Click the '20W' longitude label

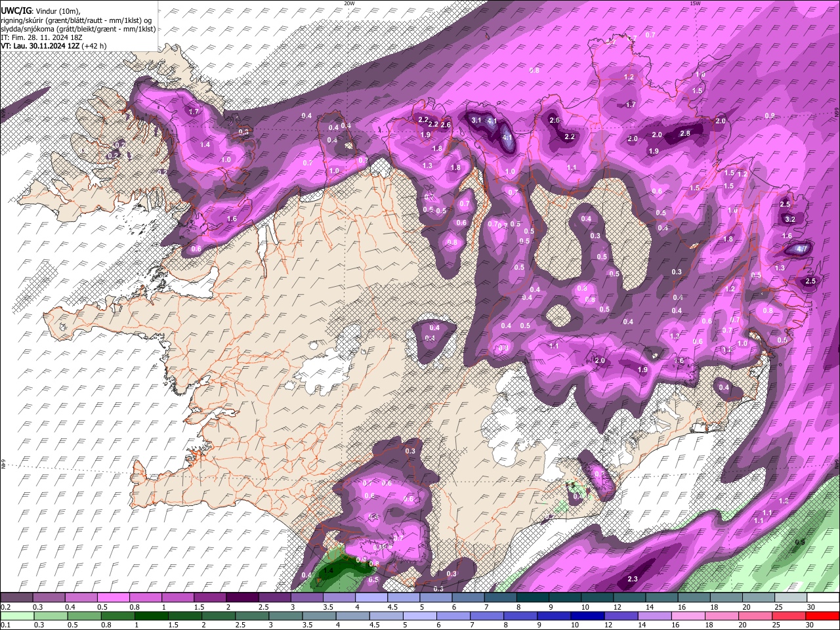coord(349,3)
